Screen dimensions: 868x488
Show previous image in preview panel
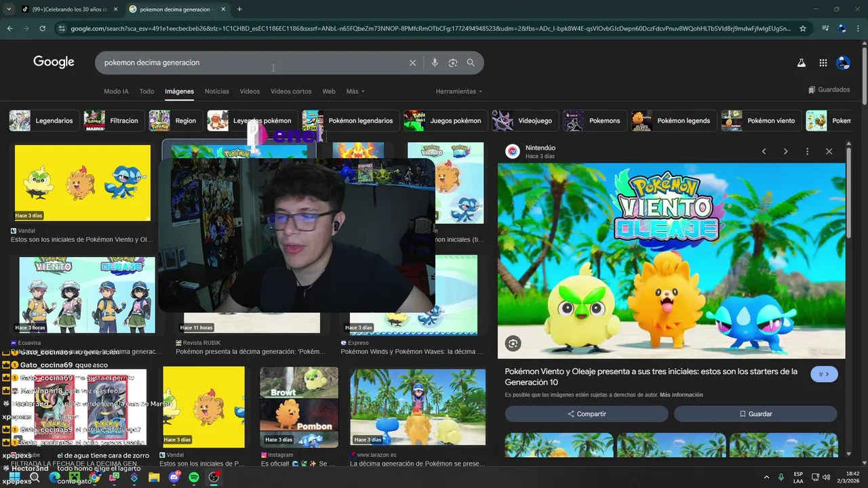click(764, 151)
